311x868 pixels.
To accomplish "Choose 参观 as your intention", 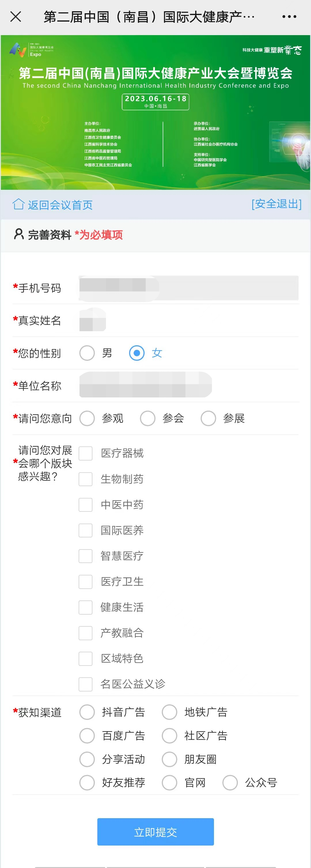I will point(87,418).
